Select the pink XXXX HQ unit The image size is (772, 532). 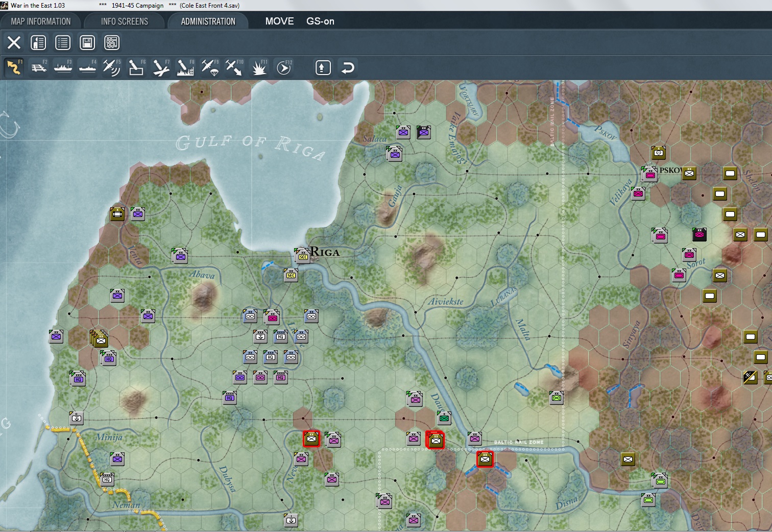click(x=281, y=377)
